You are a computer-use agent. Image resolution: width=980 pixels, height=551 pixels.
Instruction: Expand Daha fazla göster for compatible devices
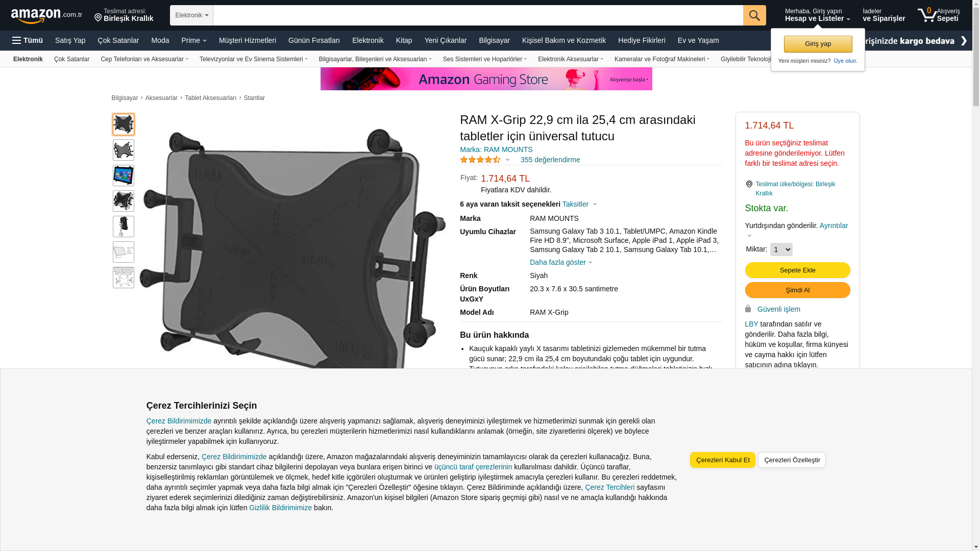click(561, 262)
